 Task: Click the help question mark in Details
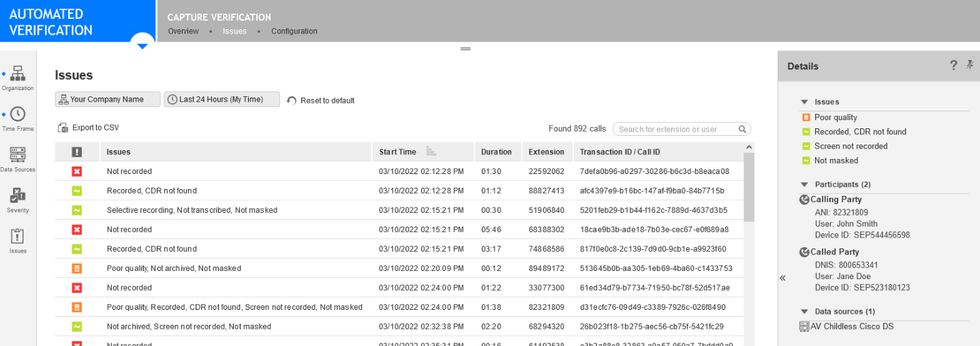point(953,66)
